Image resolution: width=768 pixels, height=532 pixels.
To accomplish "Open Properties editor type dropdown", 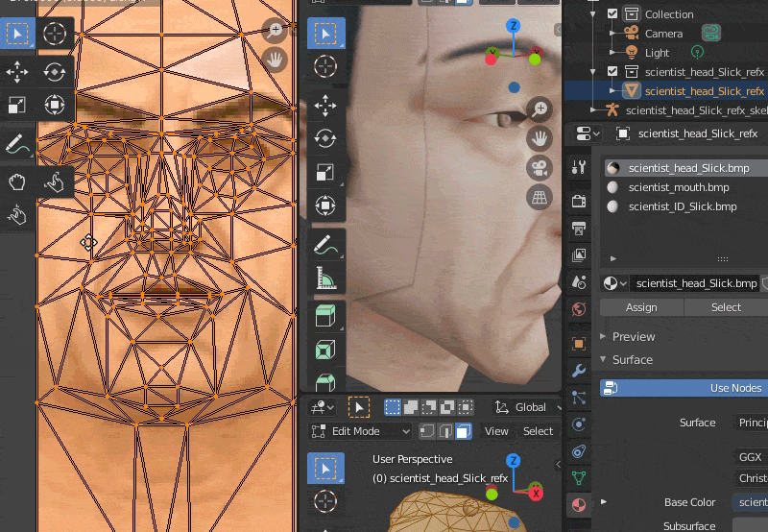I will click(x=588, y=133).
